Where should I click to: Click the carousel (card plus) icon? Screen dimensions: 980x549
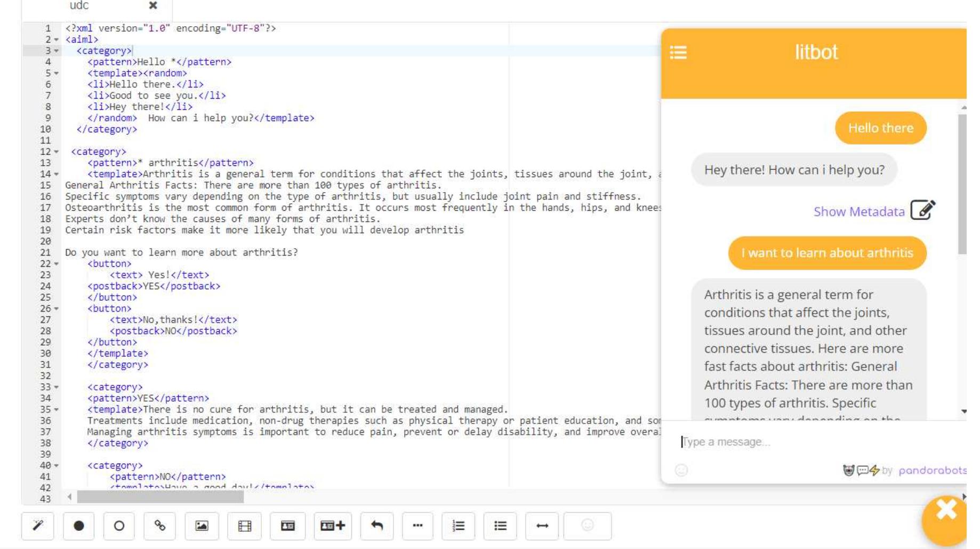333,526
